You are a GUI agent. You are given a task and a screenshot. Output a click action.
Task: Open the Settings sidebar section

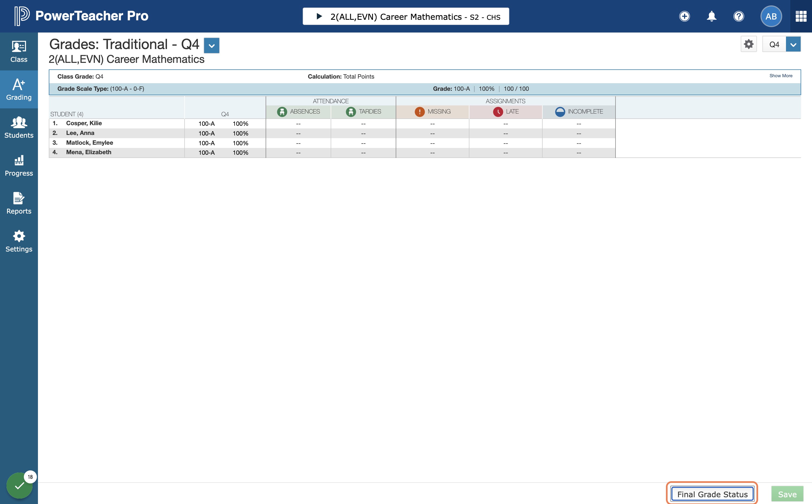[19, 241]
